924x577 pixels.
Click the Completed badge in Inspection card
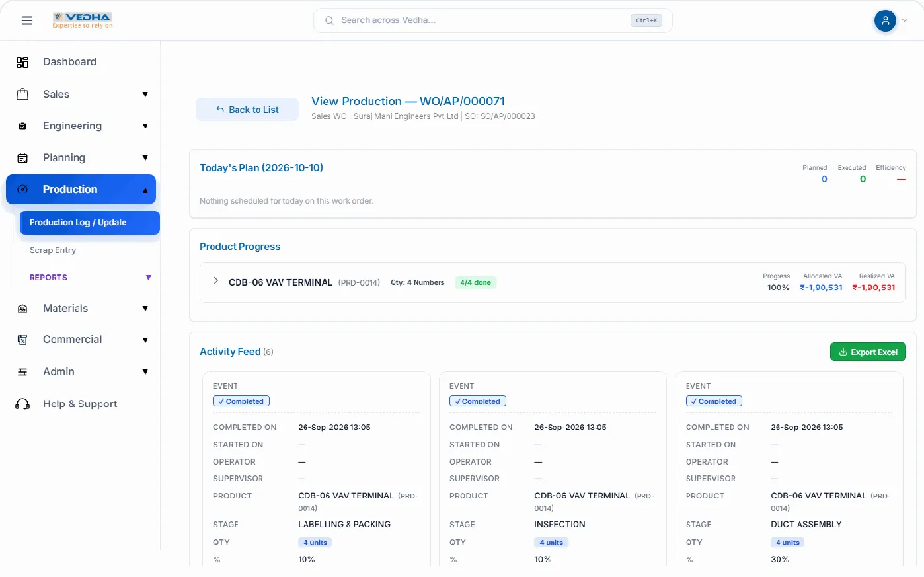[x=478, y=401]
